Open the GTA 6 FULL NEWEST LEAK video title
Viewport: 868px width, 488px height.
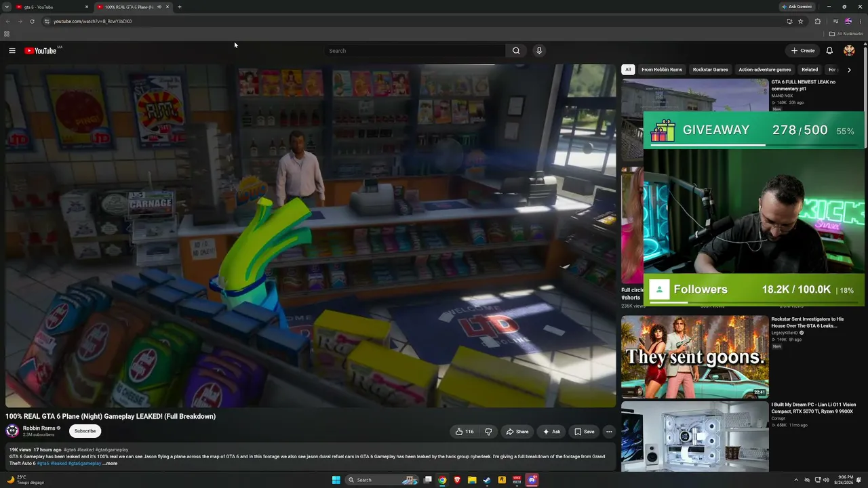804,85
